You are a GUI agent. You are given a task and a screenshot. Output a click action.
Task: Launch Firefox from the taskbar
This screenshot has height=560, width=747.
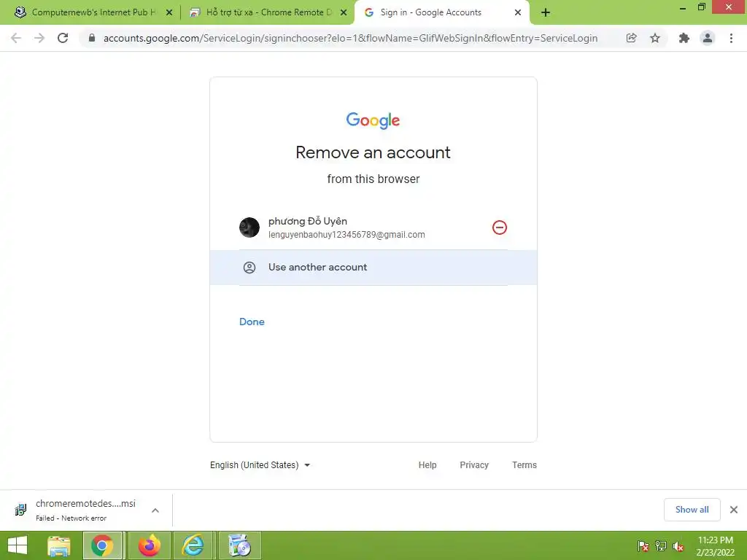149,545
